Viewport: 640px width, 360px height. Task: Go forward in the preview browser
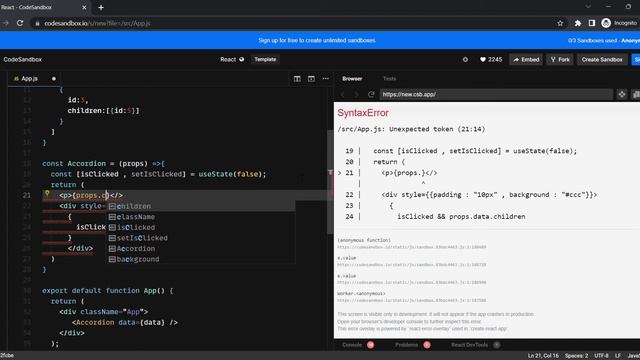coord(356,94)
